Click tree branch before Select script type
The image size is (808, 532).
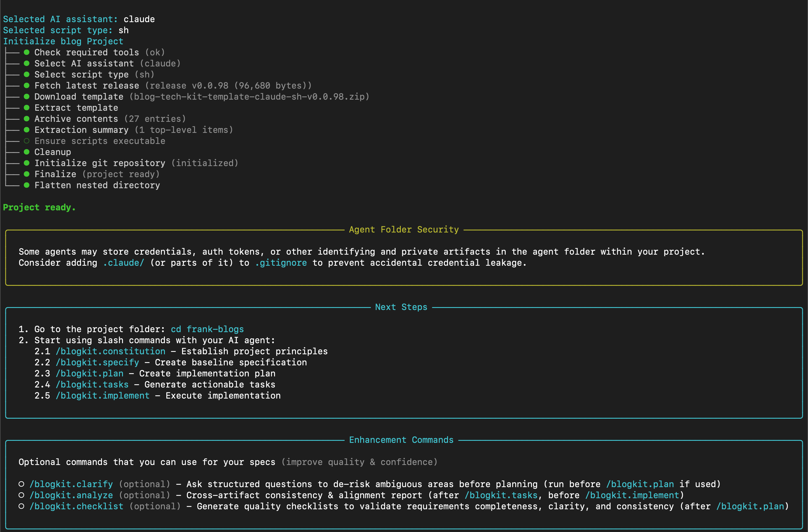pyautogui.click(x=12, y=75)
